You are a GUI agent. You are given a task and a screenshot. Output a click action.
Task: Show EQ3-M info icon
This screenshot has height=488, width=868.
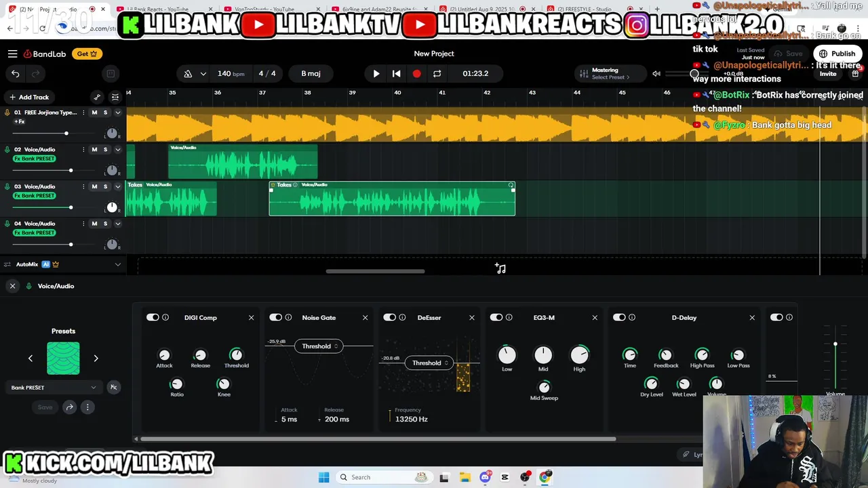(509, 317)
